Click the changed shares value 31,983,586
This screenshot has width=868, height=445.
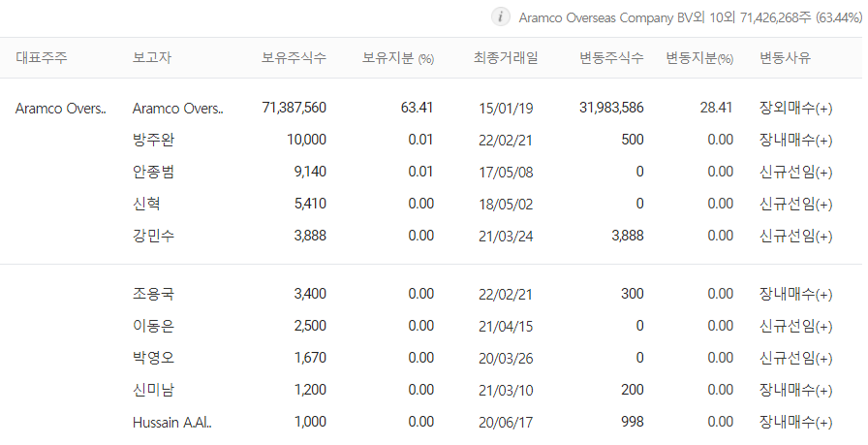pyautogui.click(x=611, y=108)
